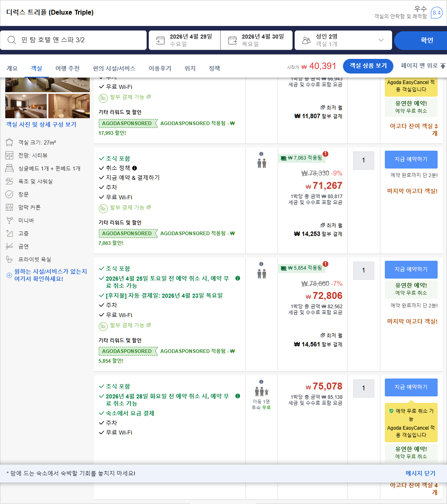Click the 미니바 amenity icon

[9, 220]
